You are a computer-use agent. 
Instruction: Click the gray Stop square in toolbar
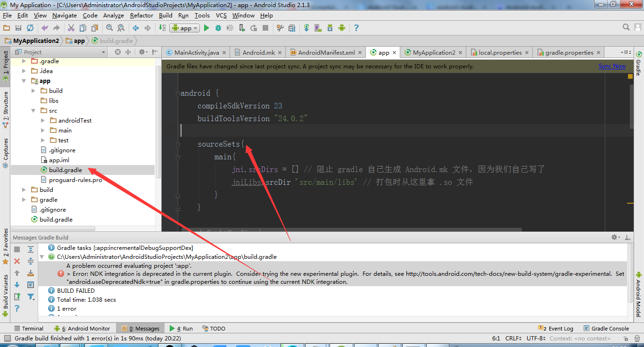coord(265,28)
